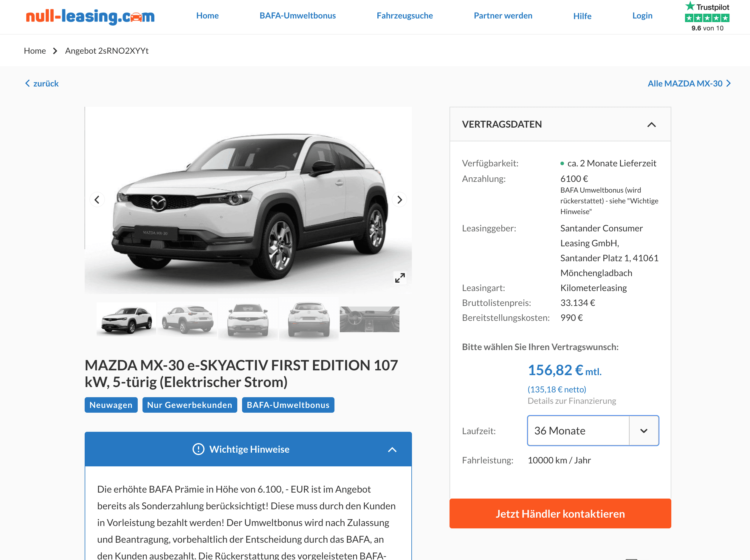Expand car image to fullscreen
The height and width of the screenshot is (560, 750).
(x=400, y=278)
